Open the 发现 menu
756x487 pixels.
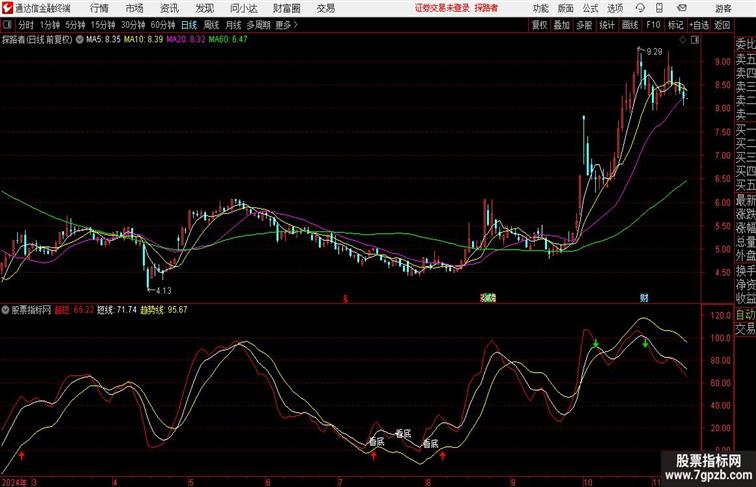204,8
